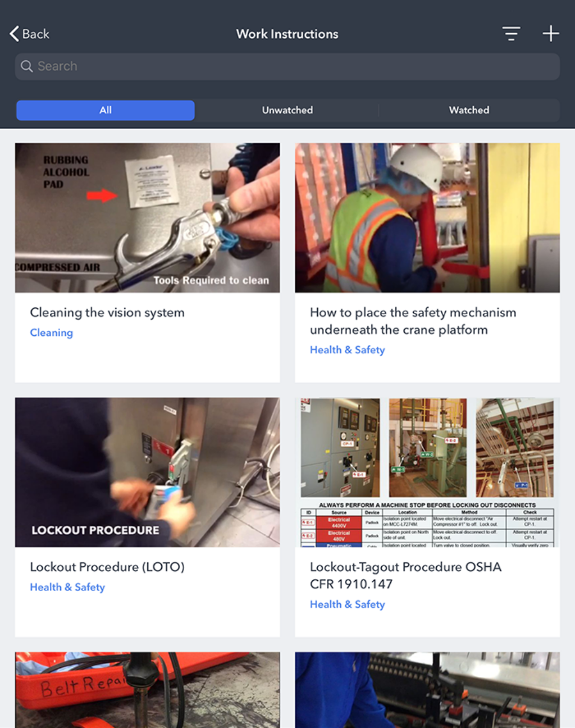Tap the plus icon to add new work instruction

551,34
